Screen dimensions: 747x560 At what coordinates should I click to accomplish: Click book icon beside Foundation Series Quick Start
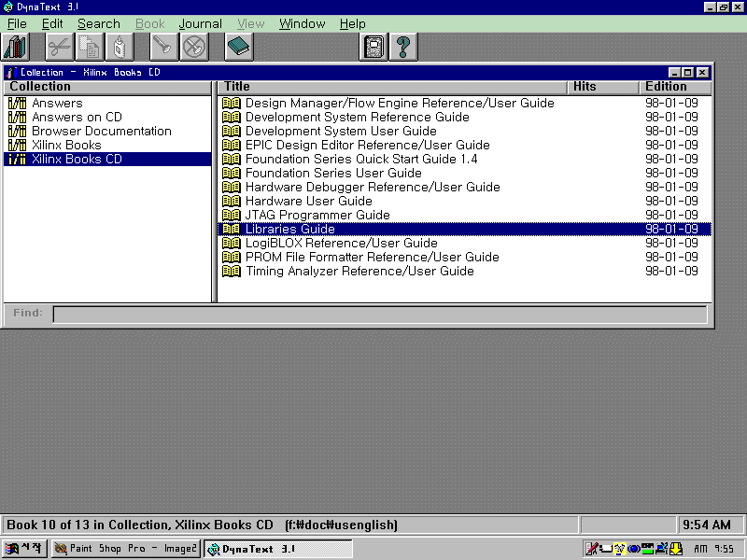[x=232, y=159]
